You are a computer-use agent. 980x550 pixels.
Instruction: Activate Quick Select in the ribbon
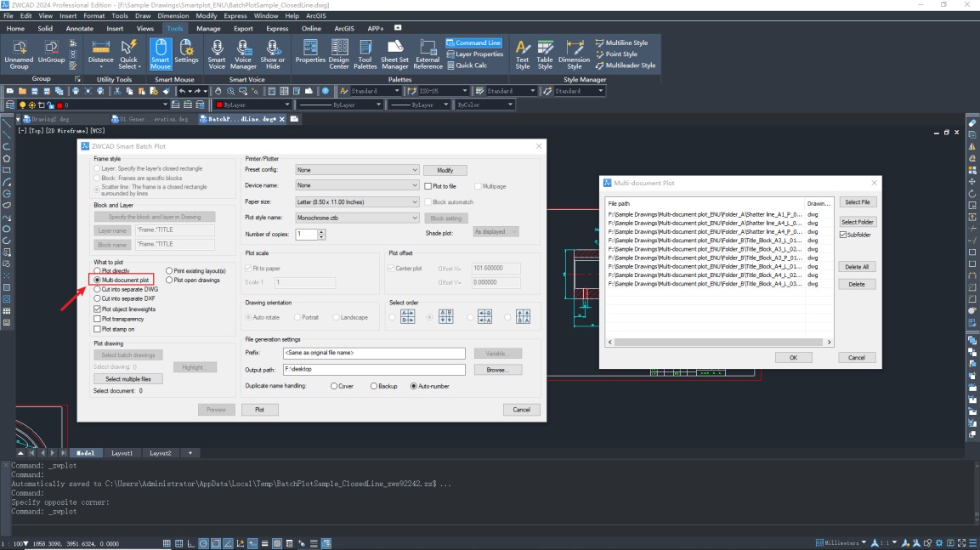[x=128, y=54]
